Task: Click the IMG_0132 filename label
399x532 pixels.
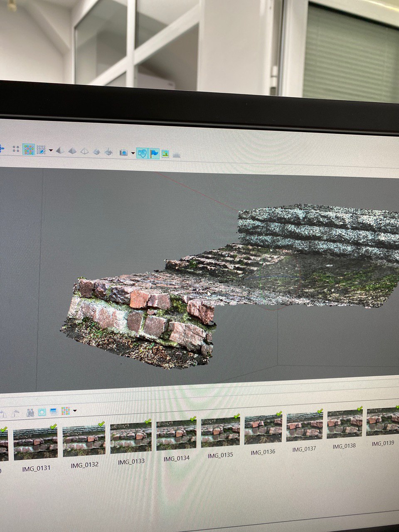Action: point(84,465)
